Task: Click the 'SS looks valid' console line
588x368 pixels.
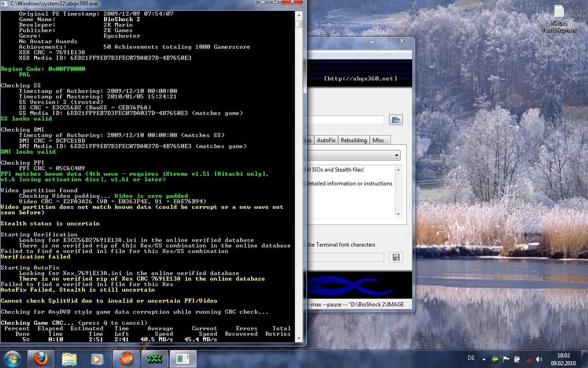Action: (x=26, y=119)
